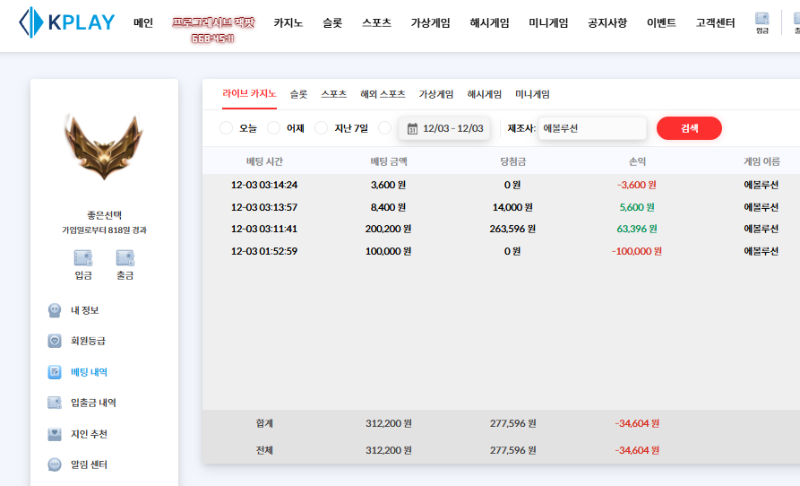The height and width of the screenshot is (486, 800).
Task: Open 공지사항 in the top navigation
Action: 607,23
